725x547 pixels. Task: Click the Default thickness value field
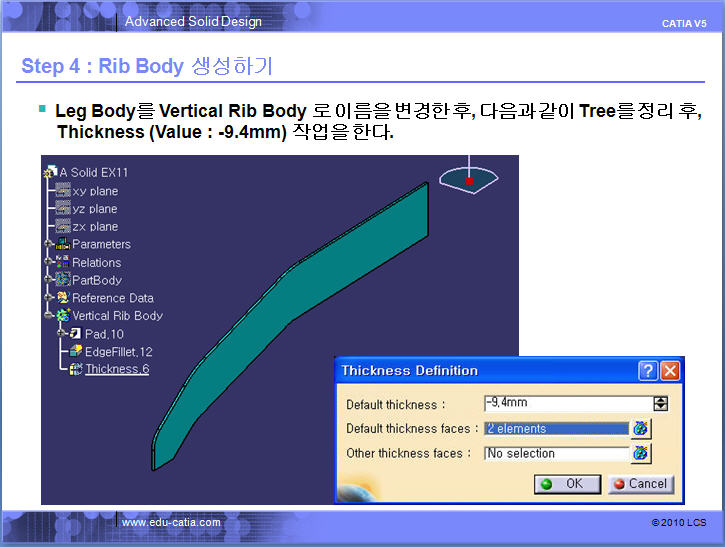[566, 404]
